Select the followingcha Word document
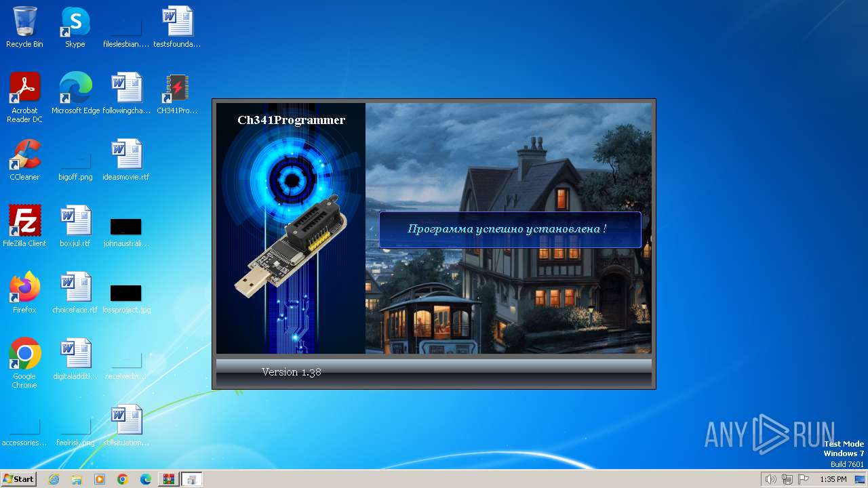This screenshot has height=488, width=868. 126,94
